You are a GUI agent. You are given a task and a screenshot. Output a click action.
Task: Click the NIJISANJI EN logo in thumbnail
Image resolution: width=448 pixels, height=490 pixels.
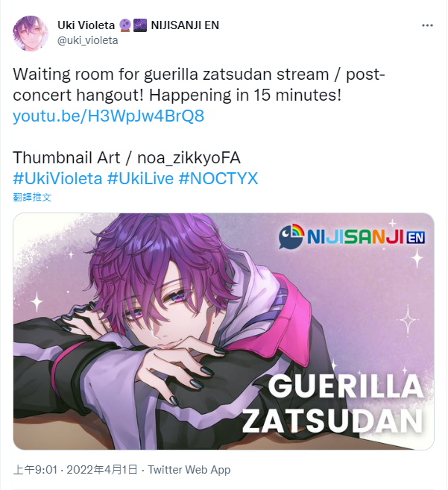click(351, 236)
